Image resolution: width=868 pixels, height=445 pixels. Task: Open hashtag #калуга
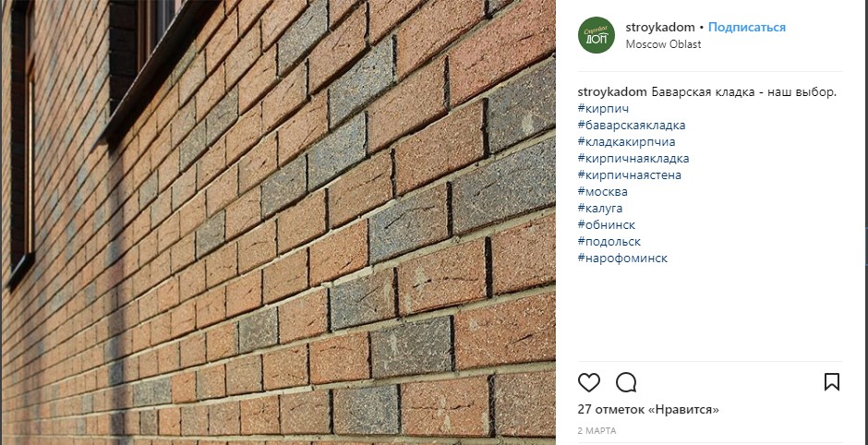point(600,208)
